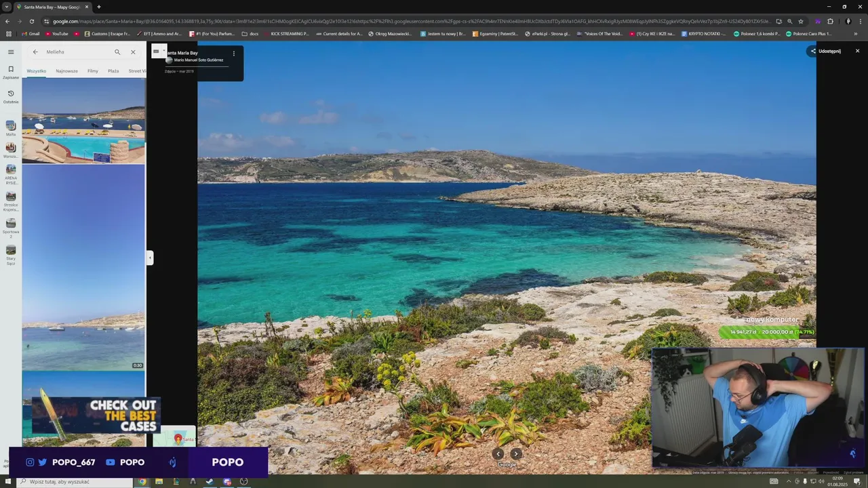Open the three-dot menu on photo info card
The height and width of the screenshot is (488, 868).
tap(234, 53)
